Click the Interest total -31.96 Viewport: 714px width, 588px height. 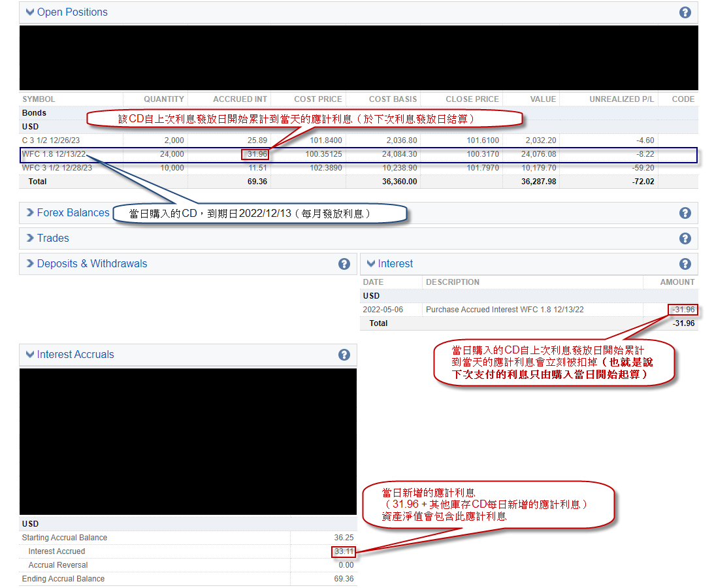point(683,323)
